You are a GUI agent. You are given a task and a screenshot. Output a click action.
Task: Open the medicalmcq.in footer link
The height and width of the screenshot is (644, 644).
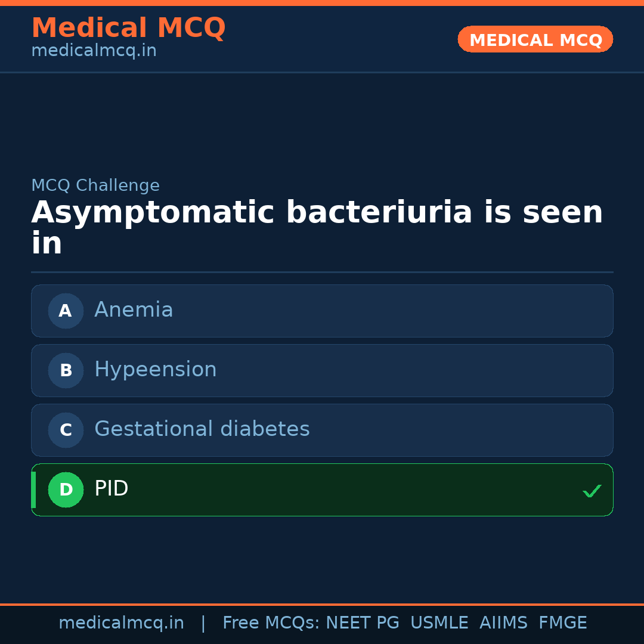pyautogui.click(x=121, y=623)
